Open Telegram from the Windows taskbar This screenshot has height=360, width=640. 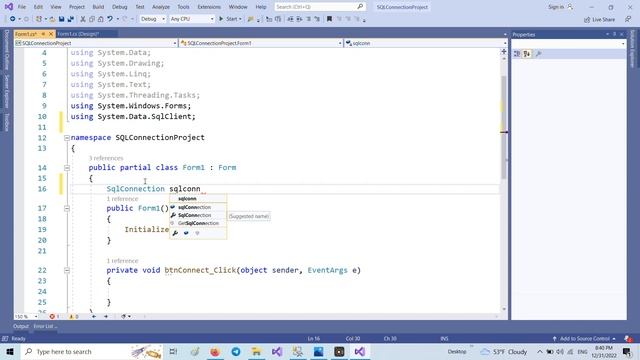236,351
